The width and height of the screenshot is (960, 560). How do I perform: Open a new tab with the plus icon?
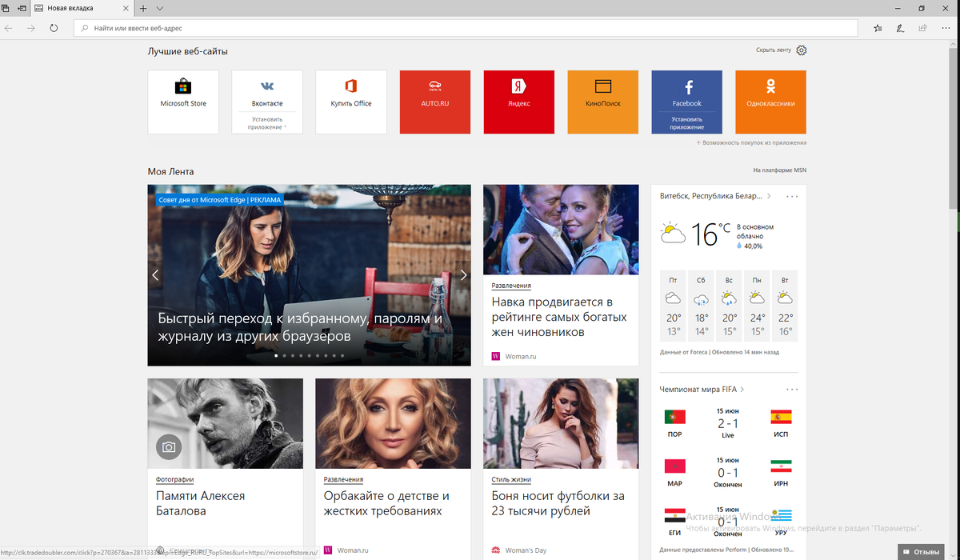point(143,8)
